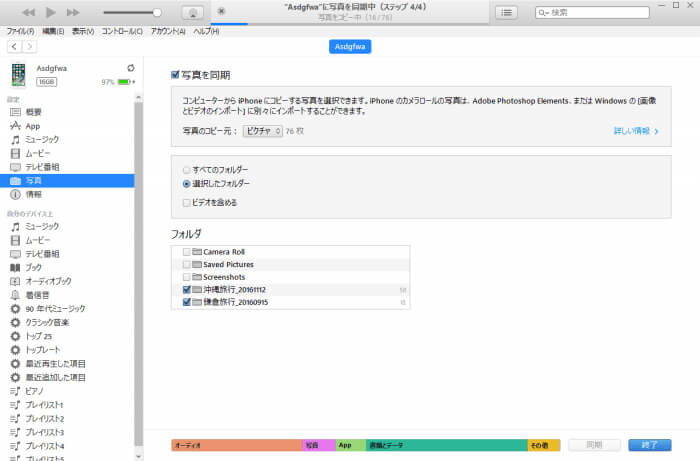700x461 pixels.
Task: Click the 同期 button
Action: point(594,445)
